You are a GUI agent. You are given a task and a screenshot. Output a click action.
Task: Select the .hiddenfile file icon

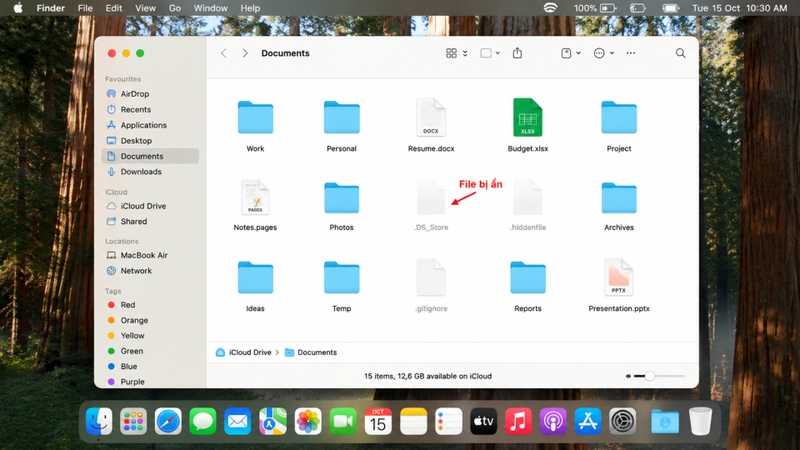(x=528, y=197)
